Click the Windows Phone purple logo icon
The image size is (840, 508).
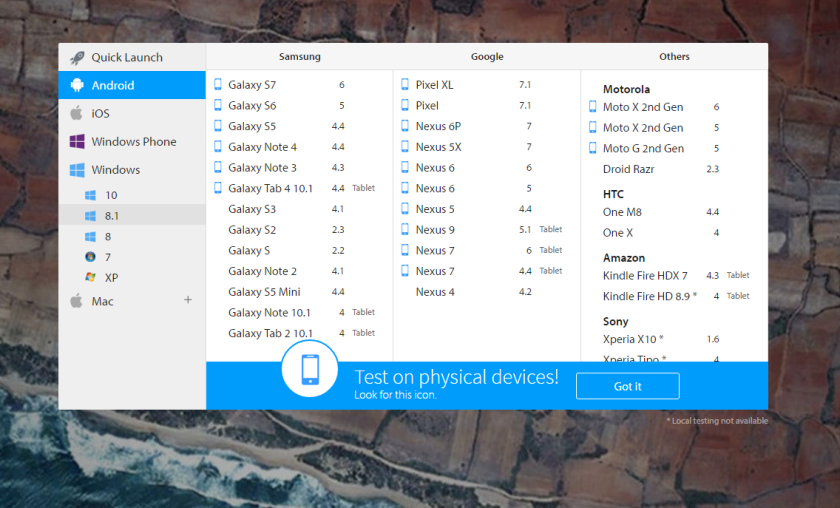[77, 141]
